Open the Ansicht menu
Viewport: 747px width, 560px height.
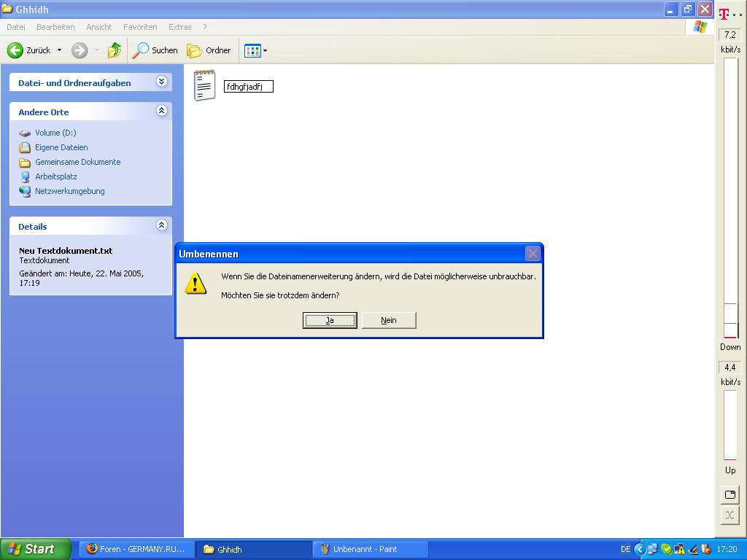pos(98,27)
